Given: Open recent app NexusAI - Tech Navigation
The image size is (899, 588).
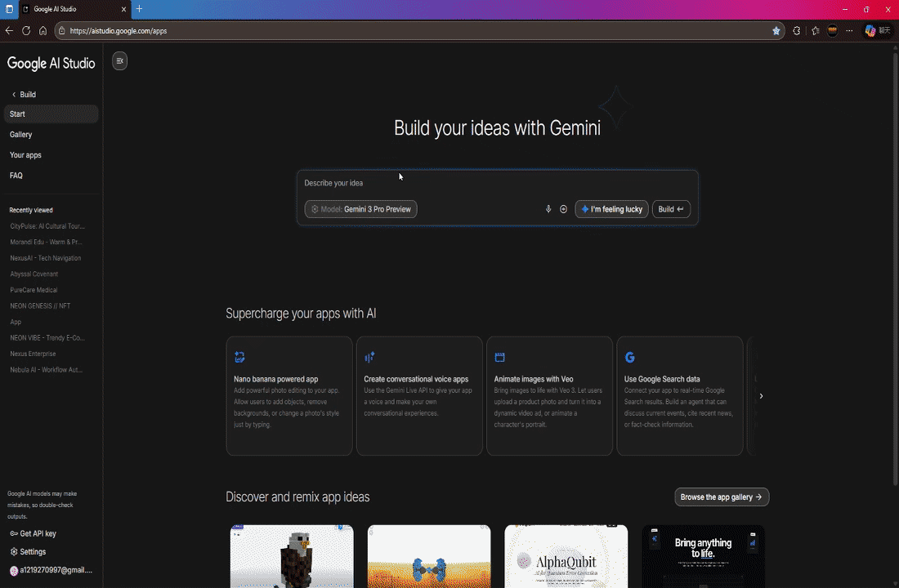Looking at the screenshot, I should 45,258.
